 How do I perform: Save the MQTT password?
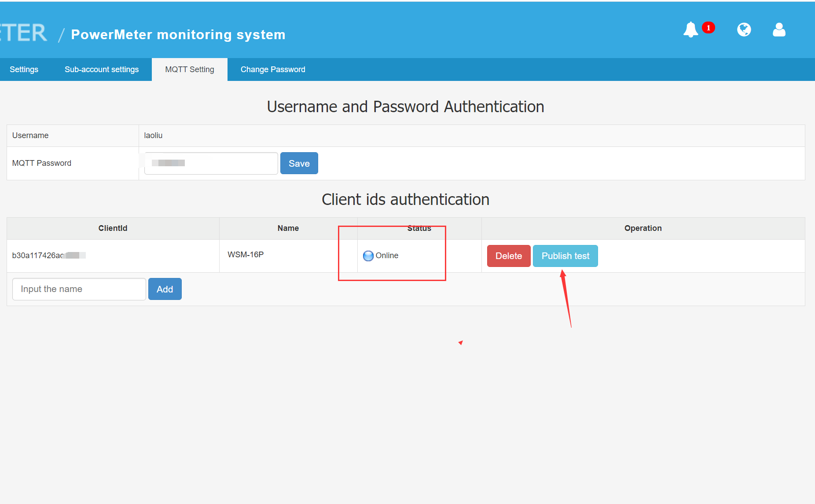299,164
